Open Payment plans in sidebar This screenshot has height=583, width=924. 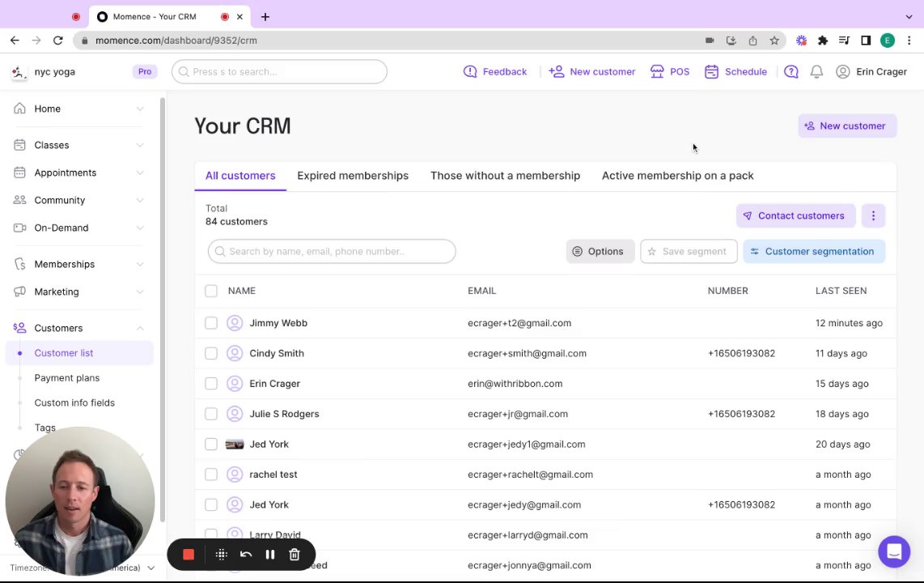point(66,378)
